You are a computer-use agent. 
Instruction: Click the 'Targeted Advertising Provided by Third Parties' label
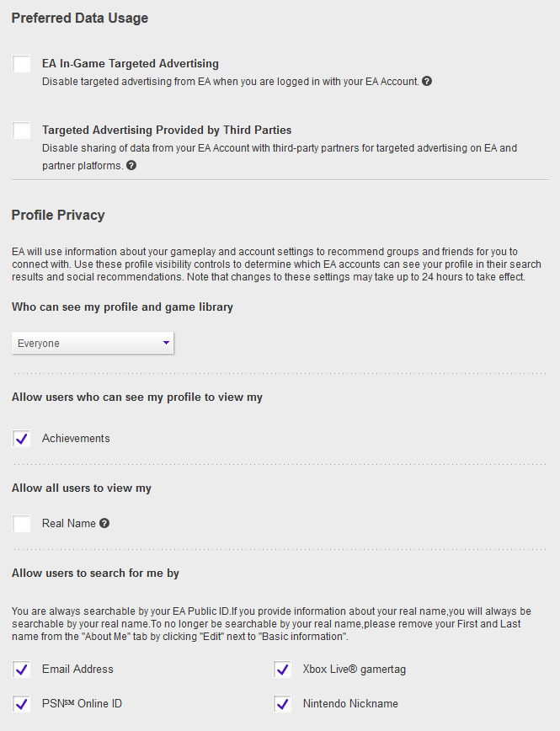tap(167, 131)
